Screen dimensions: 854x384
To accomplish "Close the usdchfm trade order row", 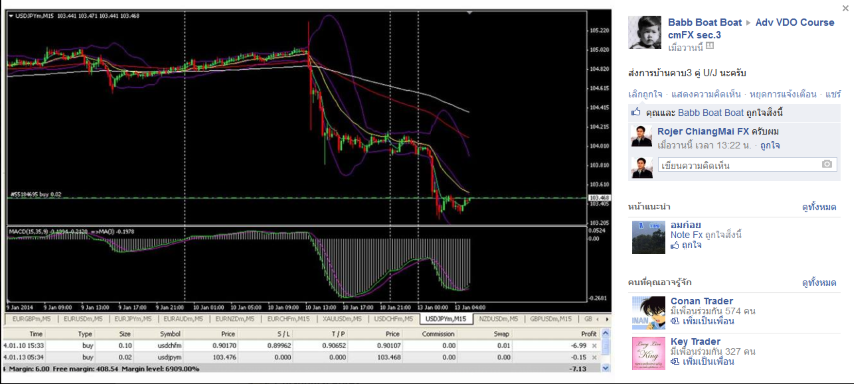I will click(x=594, y=346).
